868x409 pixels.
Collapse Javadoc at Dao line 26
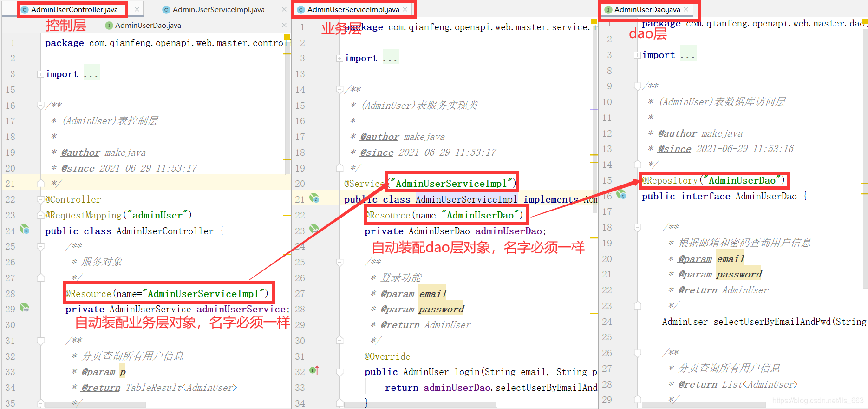point(638,353)
